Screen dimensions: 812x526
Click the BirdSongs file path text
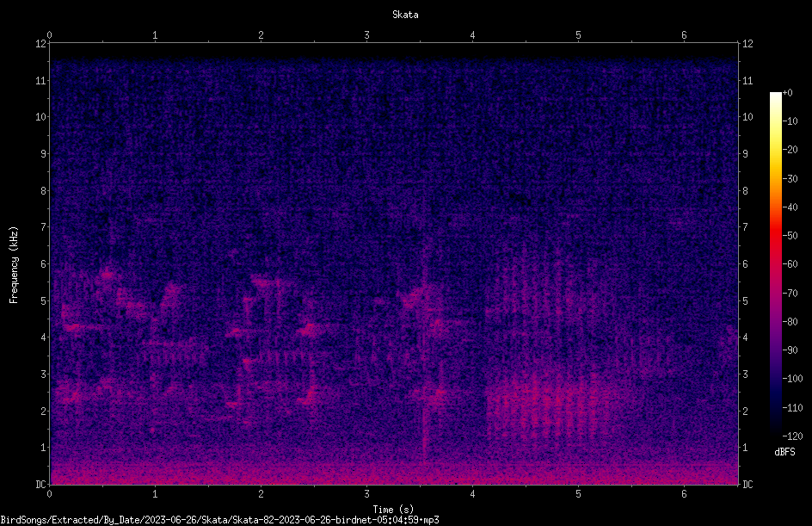219,520
